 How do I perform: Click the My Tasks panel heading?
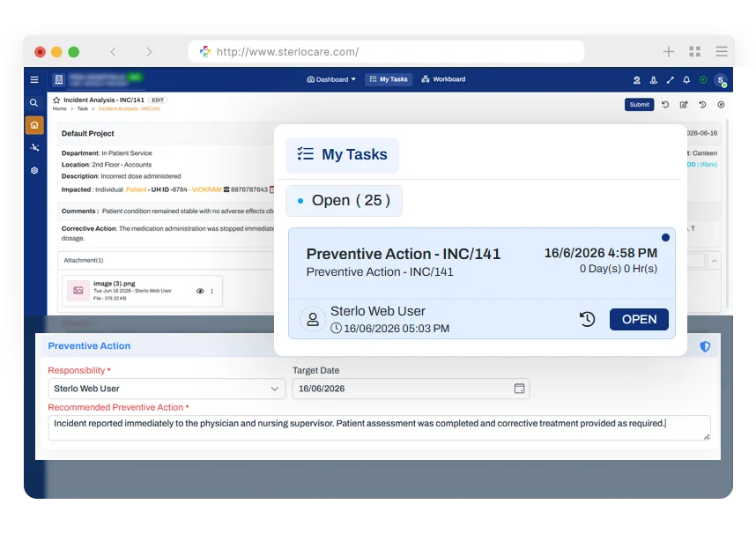(343, 154)
